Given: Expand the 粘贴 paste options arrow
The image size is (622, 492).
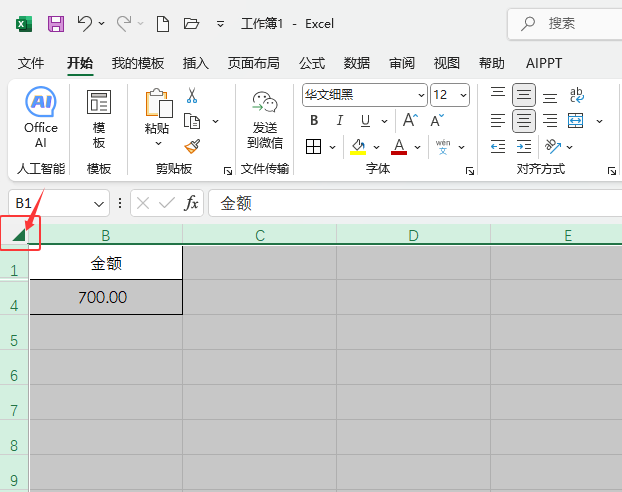Looking at the screenshot, I should (158, 144).
